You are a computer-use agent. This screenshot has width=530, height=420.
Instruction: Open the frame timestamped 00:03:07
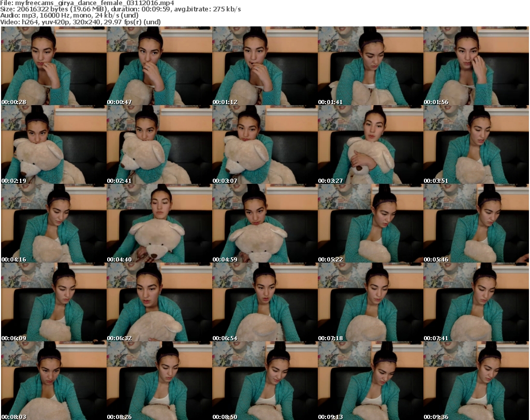tap(265, 144)
